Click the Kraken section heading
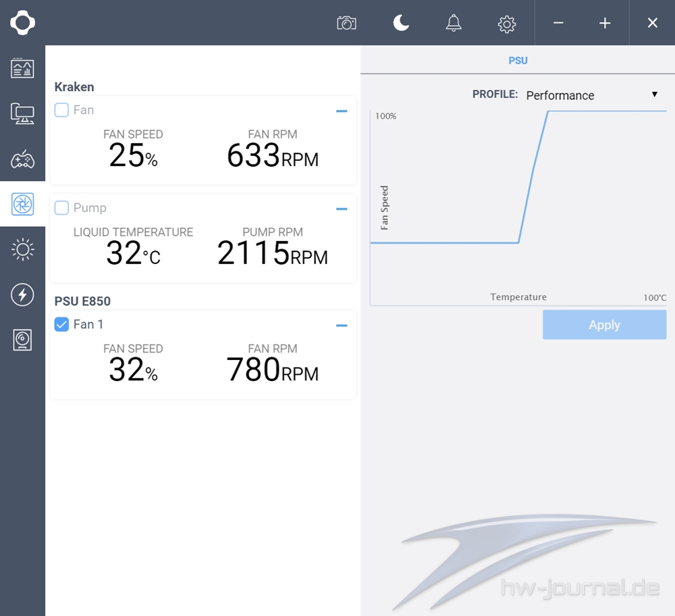This screenshot has width=675, height=616. tap(74, 87)
